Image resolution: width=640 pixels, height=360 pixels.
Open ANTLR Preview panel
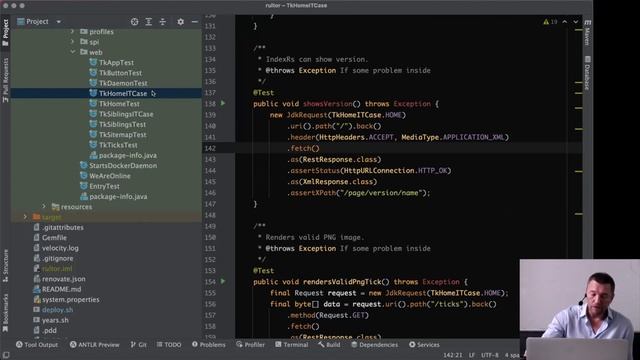[x=95, y=345]
